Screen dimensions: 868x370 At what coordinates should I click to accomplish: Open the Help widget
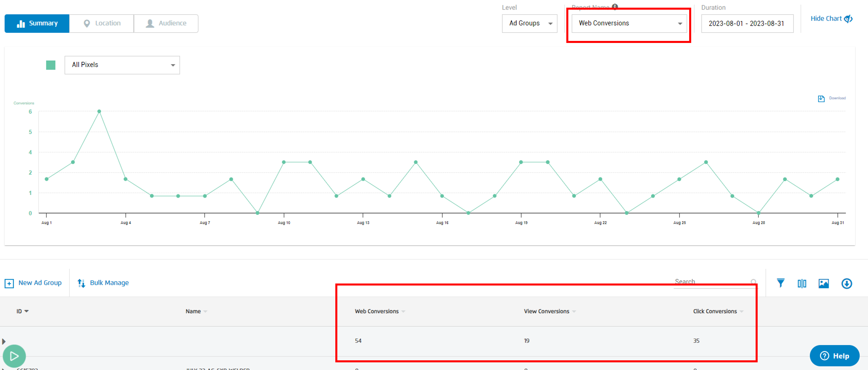click(x=834, y=355)
